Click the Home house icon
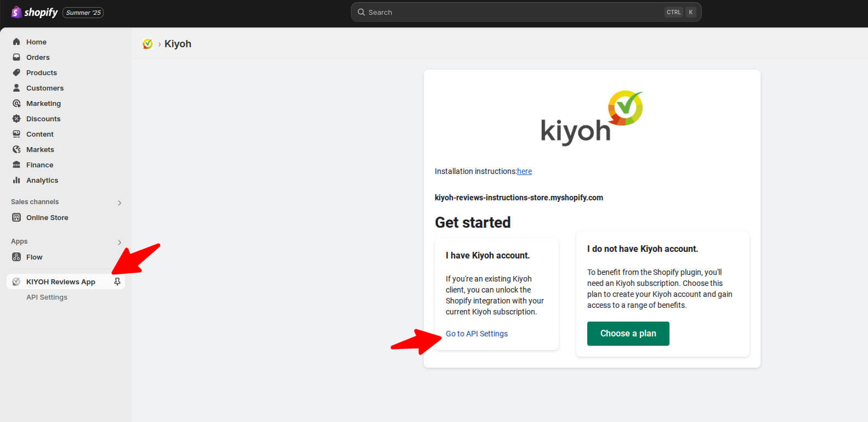The width and height of the screenshot is (868, 422). click(16, 42)
